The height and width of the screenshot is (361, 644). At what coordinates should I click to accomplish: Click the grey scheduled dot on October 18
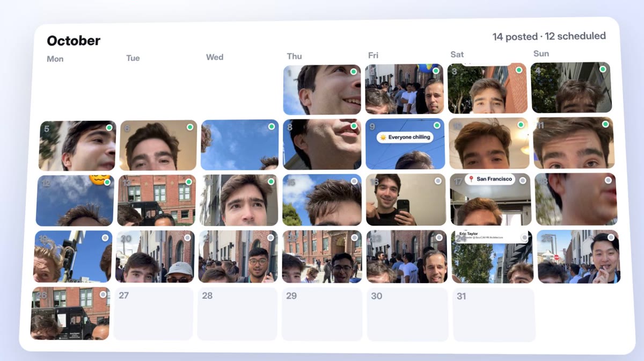608,180
